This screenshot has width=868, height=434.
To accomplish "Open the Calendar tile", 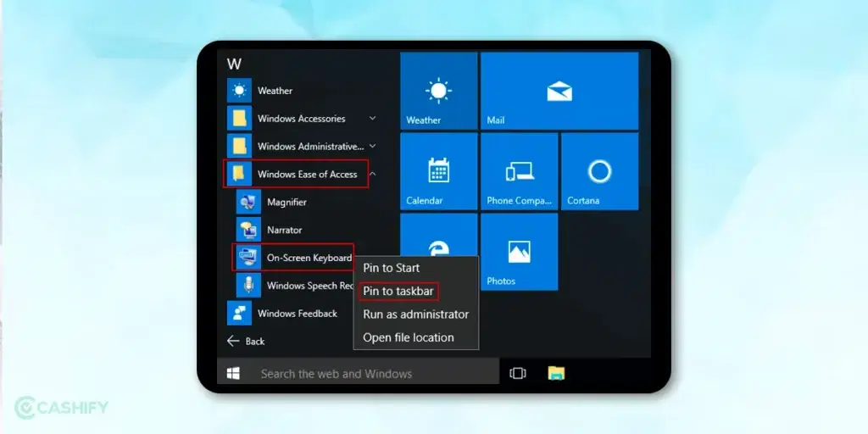I will tap(438, 171).
